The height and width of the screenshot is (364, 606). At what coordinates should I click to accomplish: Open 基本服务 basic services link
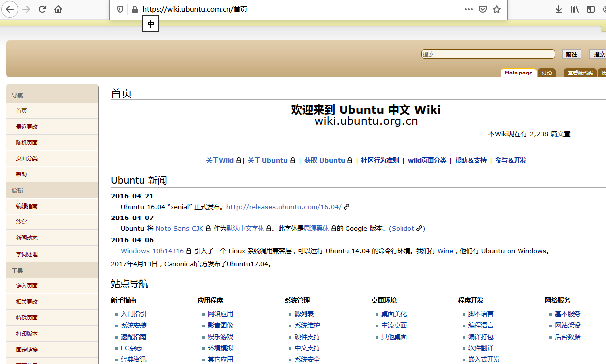[x=568, y=314]
